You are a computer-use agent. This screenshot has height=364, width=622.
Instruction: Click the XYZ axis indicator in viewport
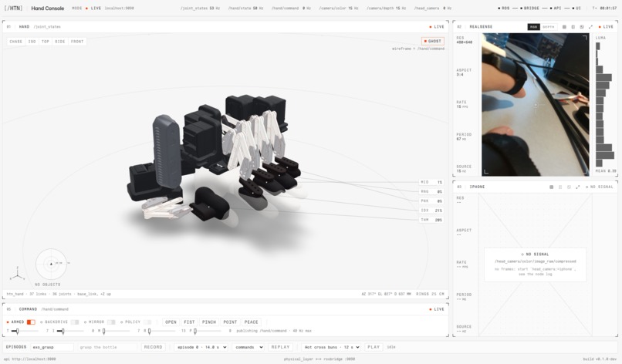(x=17, y=274)
